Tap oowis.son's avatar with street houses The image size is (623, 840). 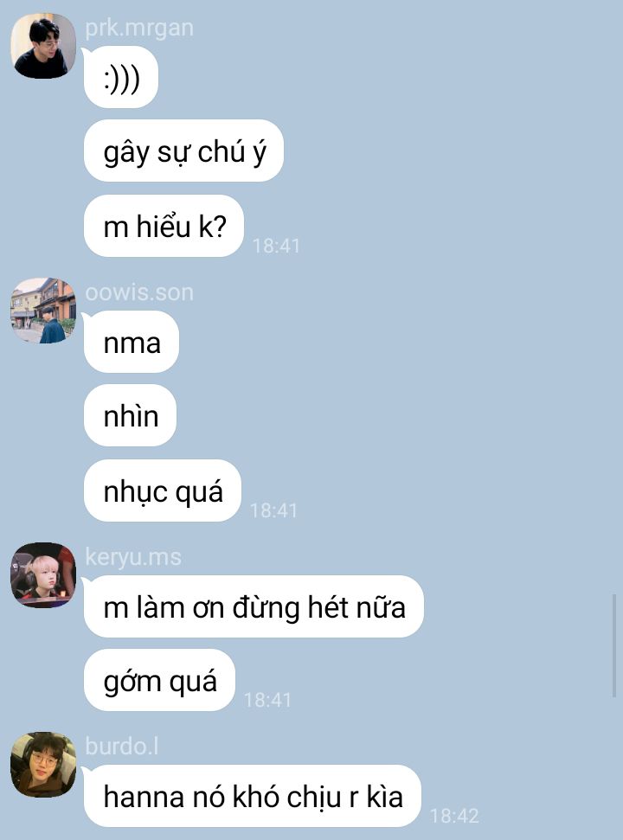43,311
